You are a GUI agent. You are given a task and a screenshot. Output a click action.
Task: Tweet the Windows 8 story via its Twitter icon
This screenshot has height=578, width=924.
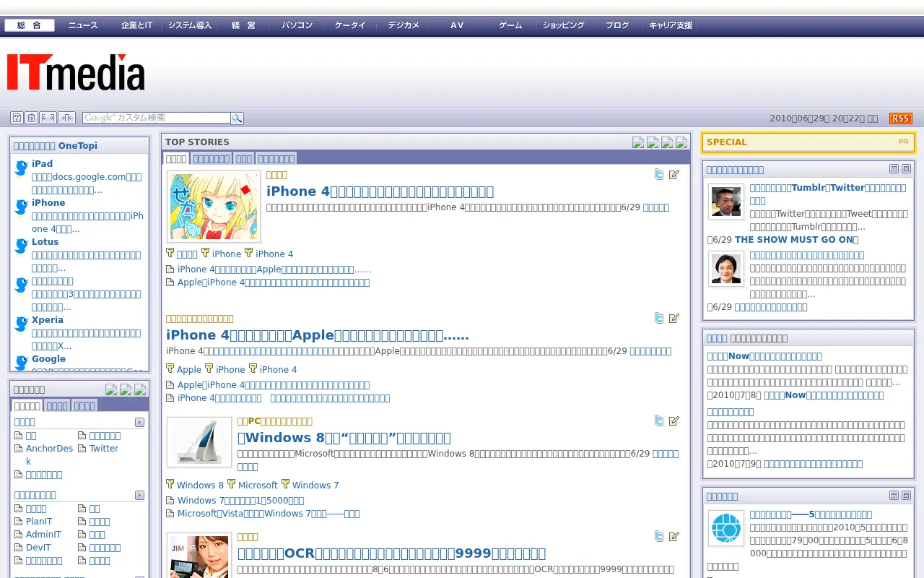659,420
